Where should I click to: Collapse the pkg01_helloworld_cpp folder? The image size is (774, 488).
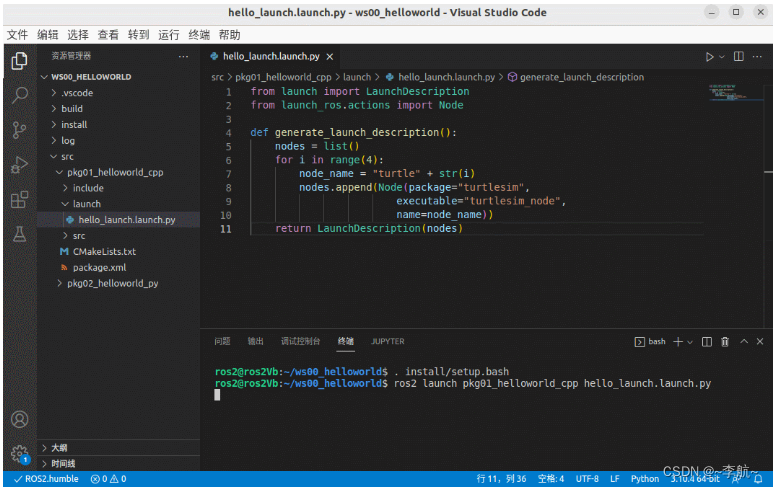coord(118,172)
